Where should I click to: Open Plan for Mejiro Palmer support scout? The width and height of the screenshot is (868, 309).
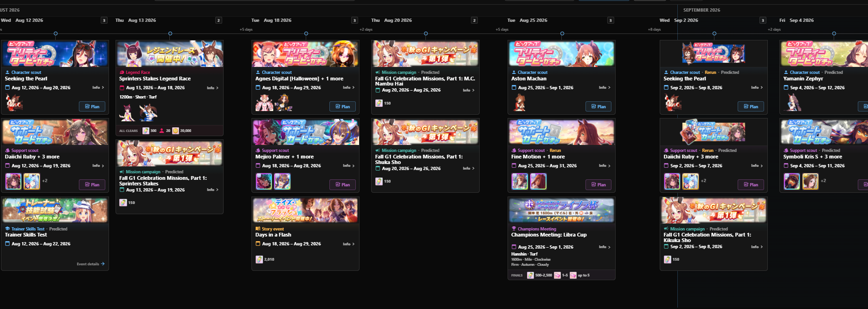coord(342,184)
